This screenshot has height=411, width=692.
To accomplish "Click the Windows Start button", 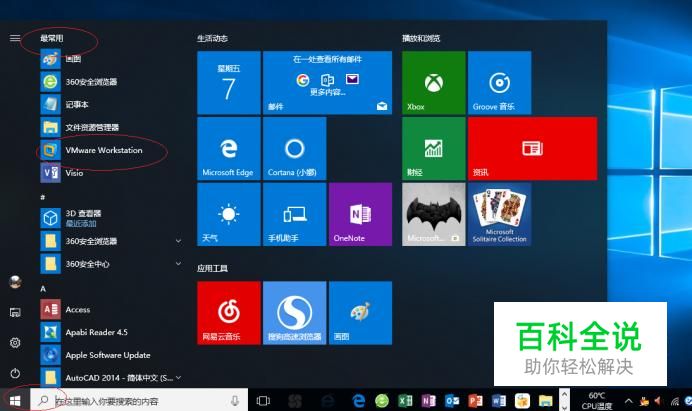I will [x=15, y=401].
